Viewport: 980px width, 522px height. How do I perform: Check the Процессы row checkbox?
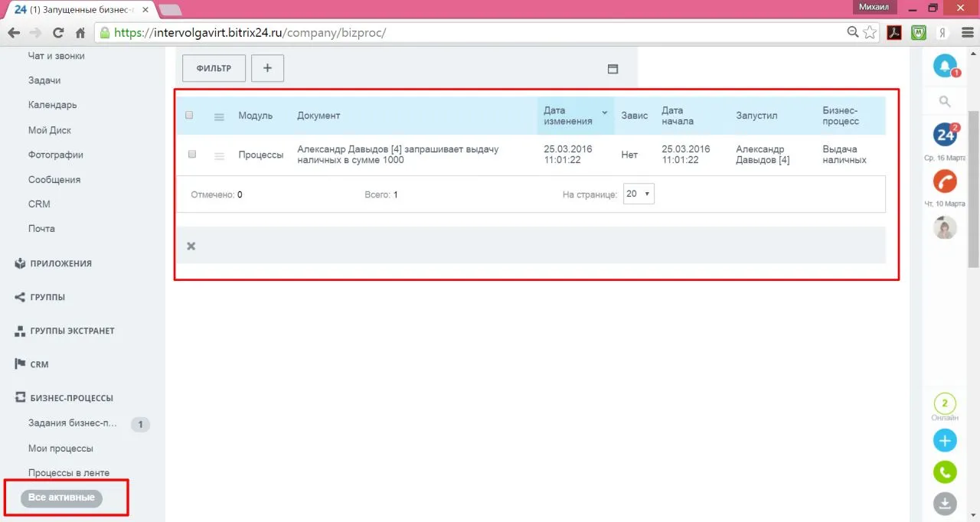[192, 154]
